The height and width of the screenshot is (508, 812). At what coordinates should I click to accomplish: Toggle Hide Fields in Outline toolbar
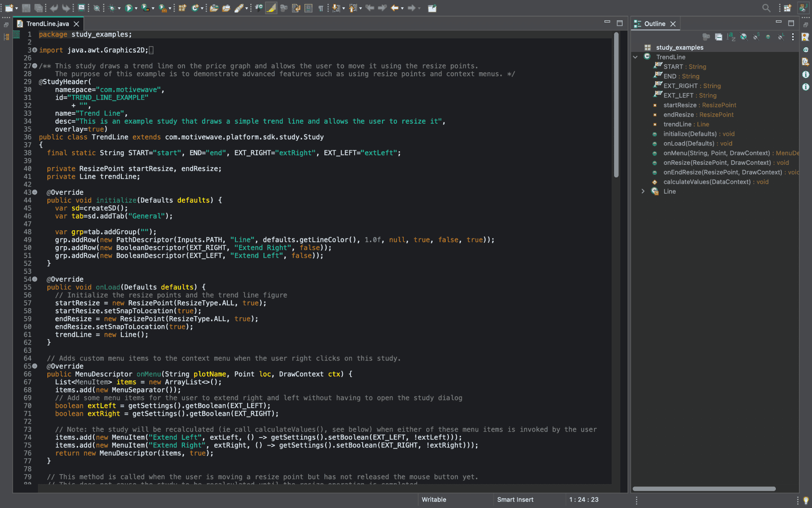tap(743, 37)
